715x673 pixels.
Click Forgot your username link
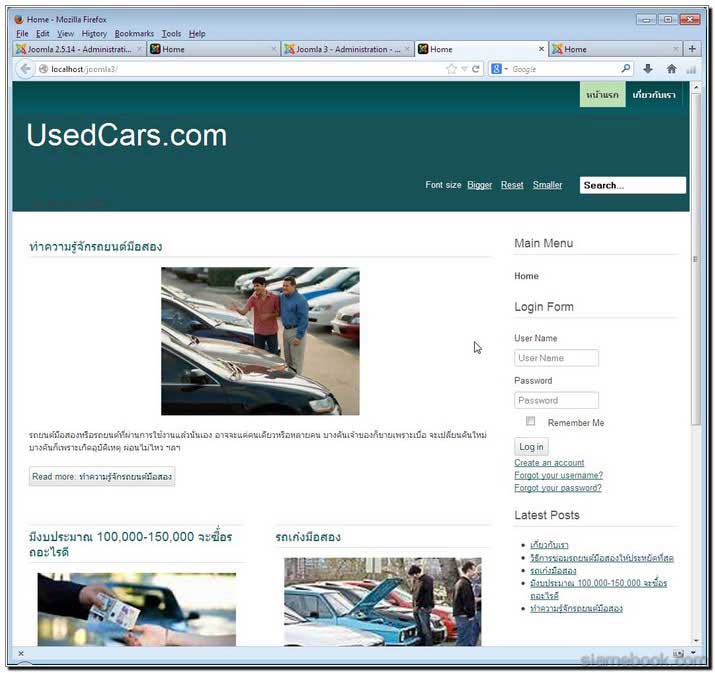(x=559, y=475)
